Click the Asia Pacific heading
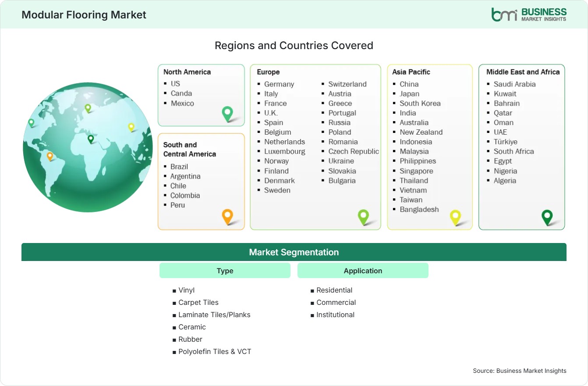The height and width of the screenshot is (386, 588). [x=411, y=72]
